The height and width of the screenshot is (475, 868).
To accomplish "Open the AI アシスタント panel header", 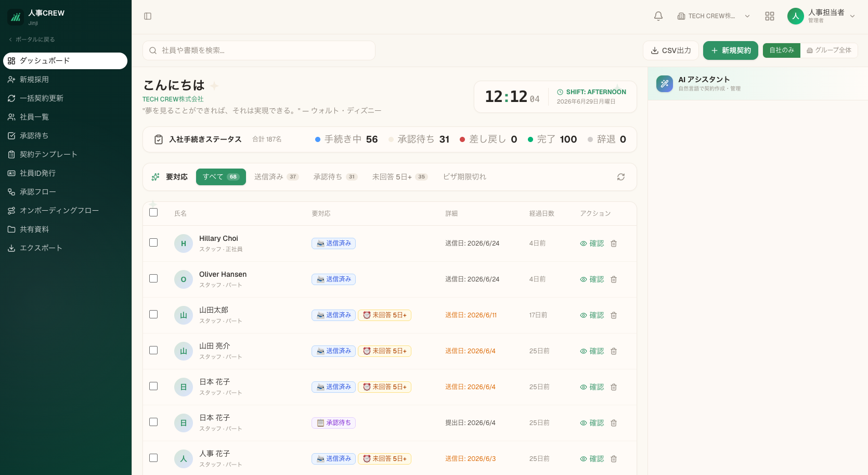I will [758, 84].
